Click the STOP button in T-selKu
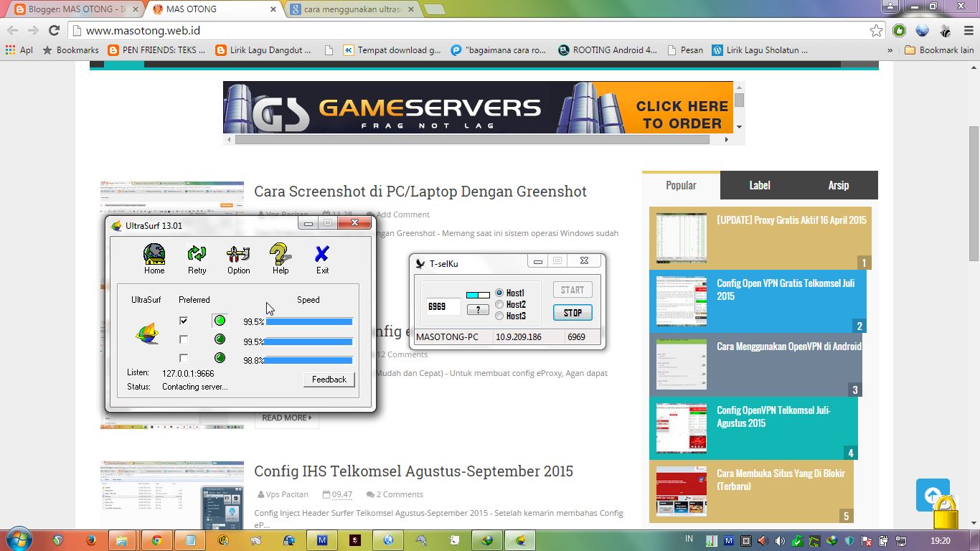Screen dimensions: 980x551 click(573, 313)
